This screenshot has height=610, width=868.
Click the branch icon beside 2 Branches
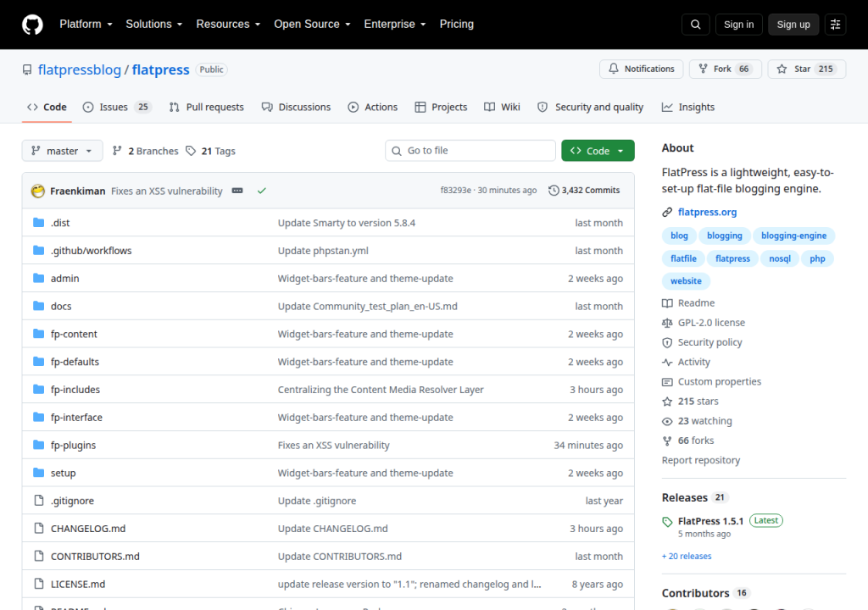117,151
